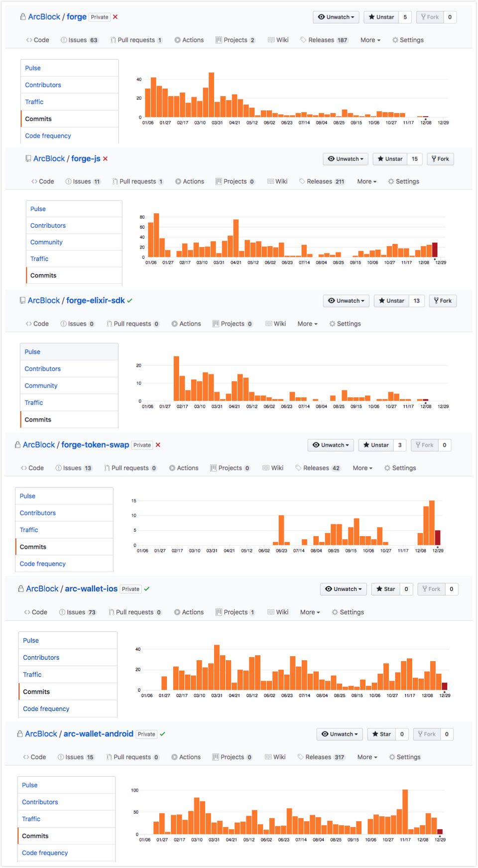
Task: Open Issues tab in arc-wallet-ios repo
Action: 77,612
